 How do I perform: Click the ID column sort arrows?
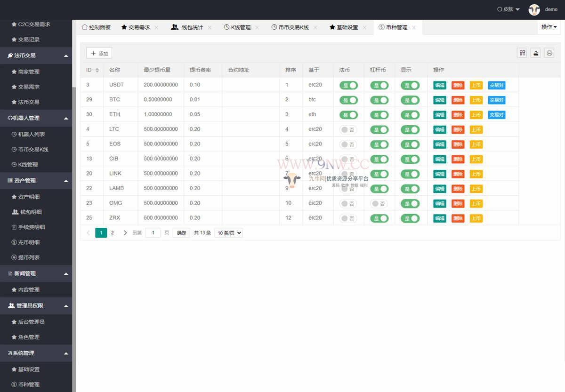(97, 70)
